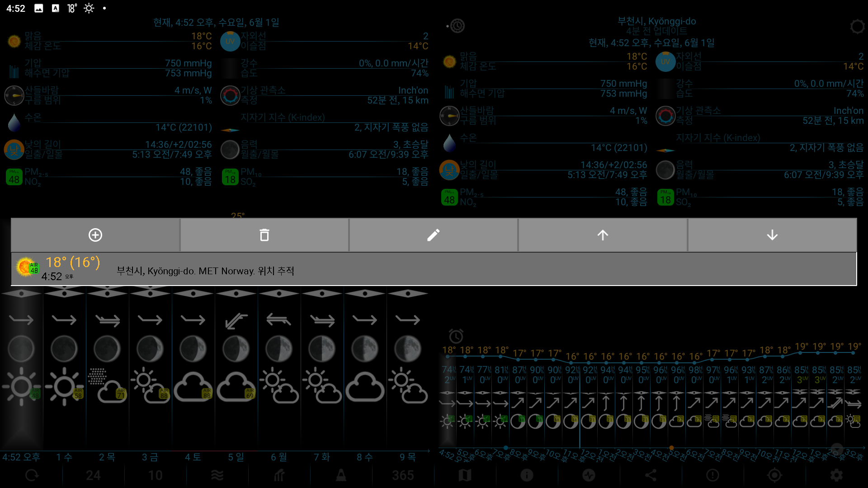This screenshot has height=488, width=868.
Task: Move the location down with arrow
Action: click(772, 235)
